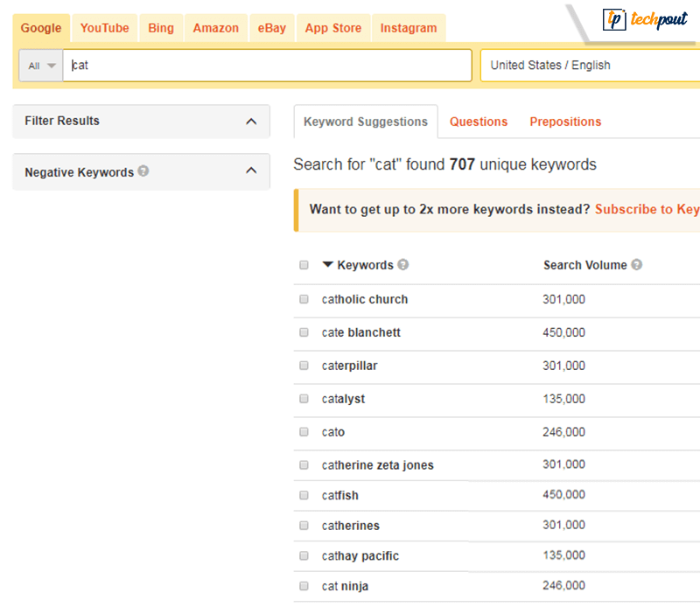
Task: Select the Keyword Suggestions tab
Action: [366, 122]
